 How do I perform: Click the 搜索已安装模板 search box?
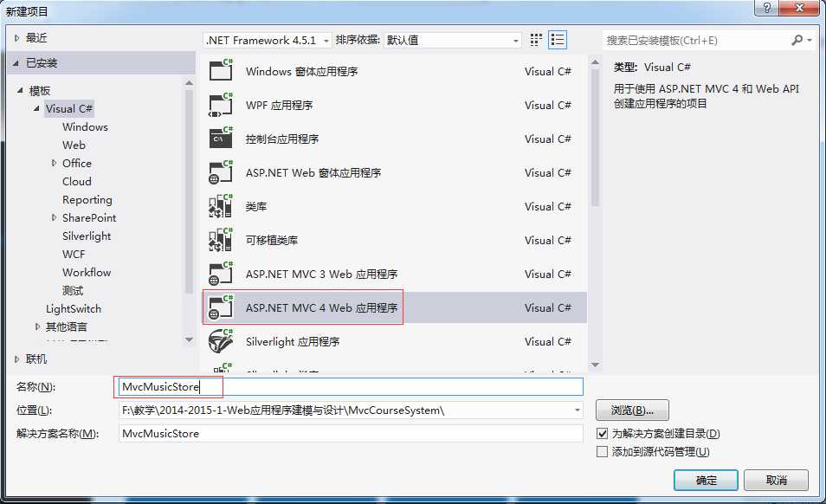coord(695,41)
